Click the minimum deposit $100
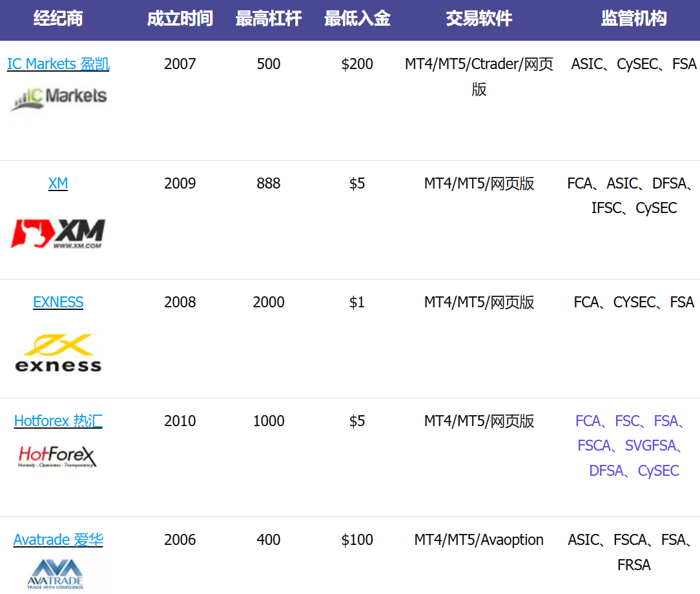This screenshot has height=594, width=700. coord(357,540)
